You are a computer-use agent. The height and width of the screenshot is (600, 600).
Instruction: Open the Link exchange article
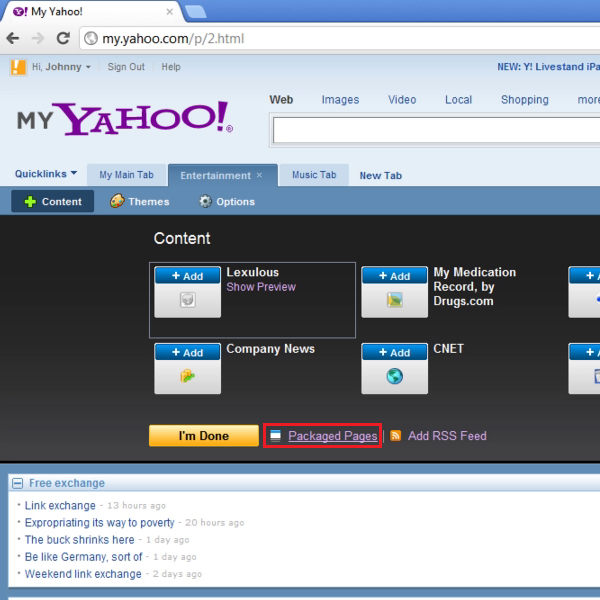coord(60,505)
